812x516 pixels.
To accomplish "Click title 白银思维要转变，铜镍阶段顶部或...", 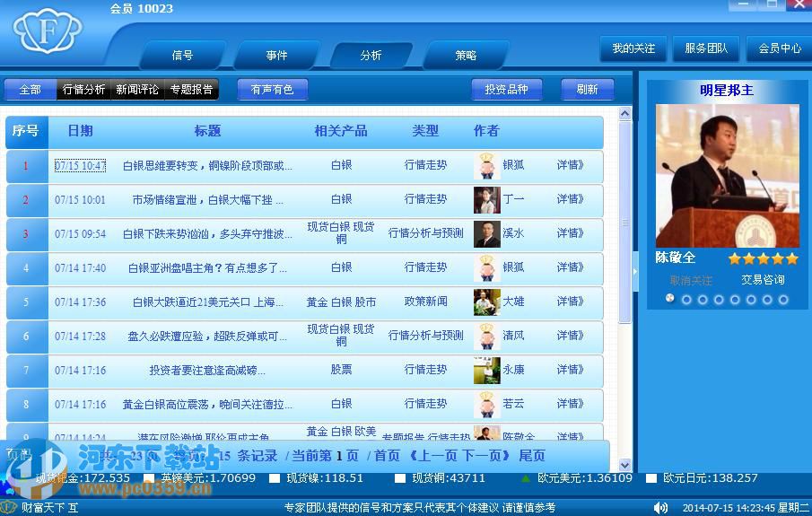I will coord(207,166).
